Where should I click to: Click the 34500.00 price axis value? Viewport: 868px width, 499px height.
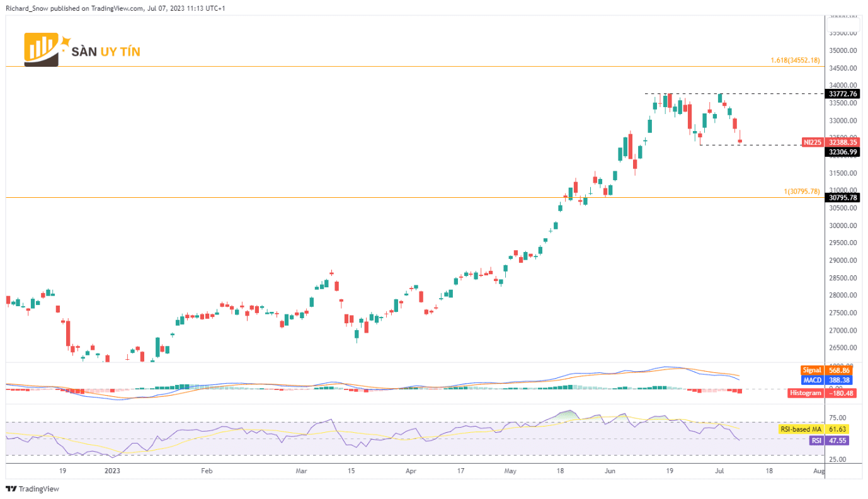pos(843,69)
